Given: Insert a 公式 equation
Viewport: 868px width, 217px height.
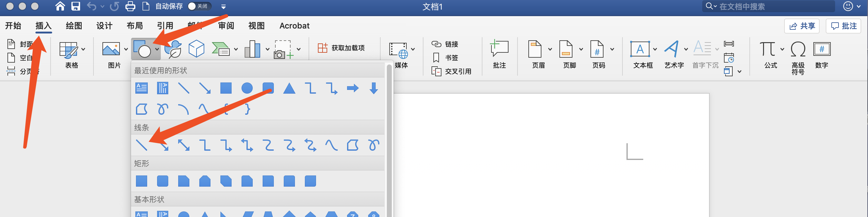Looking at the screenshot, I should point(767,49).
